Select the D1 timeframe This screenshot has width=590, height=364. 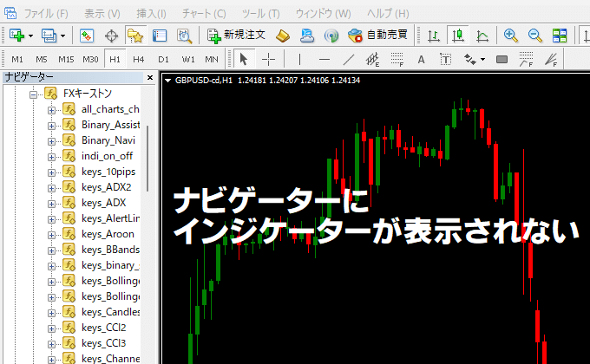(x=163, y=60)
